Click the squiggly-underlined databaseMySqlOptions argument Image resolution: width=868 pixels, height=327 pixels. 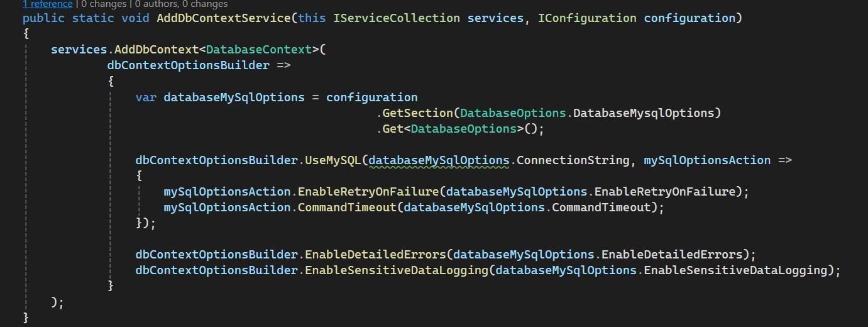point(439,160)
